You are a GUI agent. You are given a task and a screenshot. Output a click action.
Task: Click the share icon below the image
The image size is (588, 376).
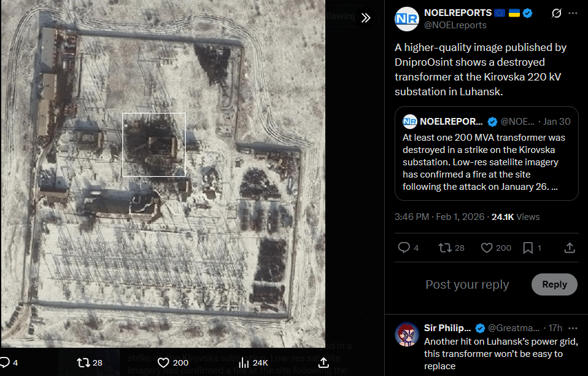pos(323,362)
